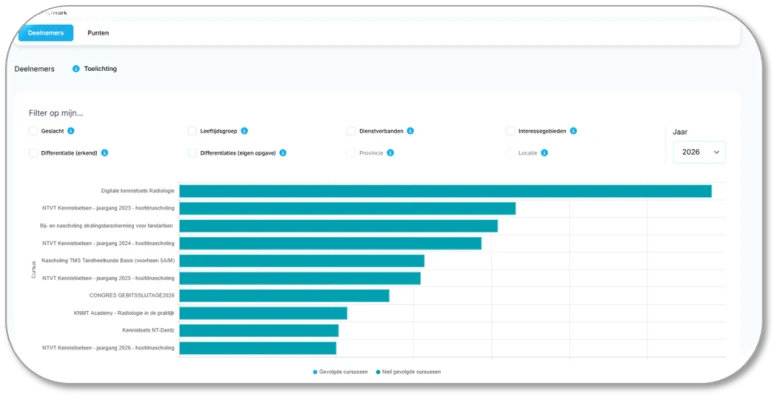Select bar for NTVT Kennistoetsen jaargang 2024

pos(331,244)
